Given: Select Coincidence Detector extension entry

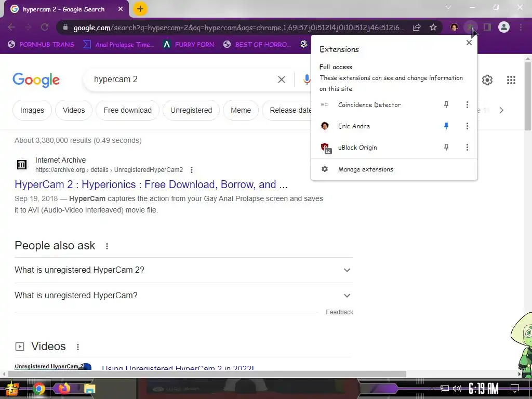Looking at the screenshot, I should tap(369, 105).
